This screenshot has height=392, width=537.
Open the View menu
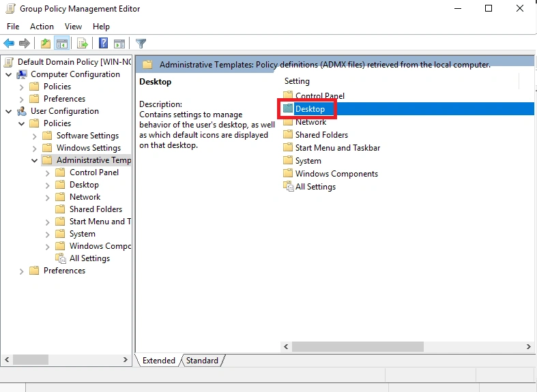click(73, 27)
